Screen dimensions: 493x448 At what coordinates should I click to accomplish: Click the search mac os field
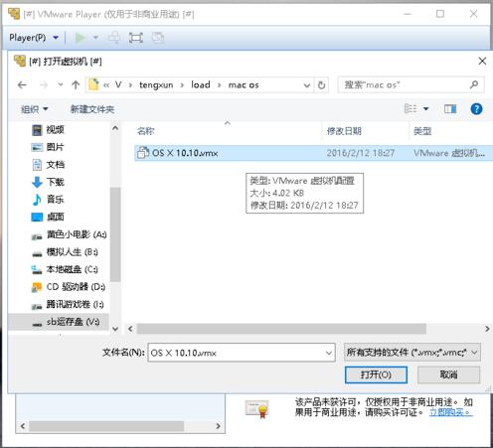(x=411, y=85)
